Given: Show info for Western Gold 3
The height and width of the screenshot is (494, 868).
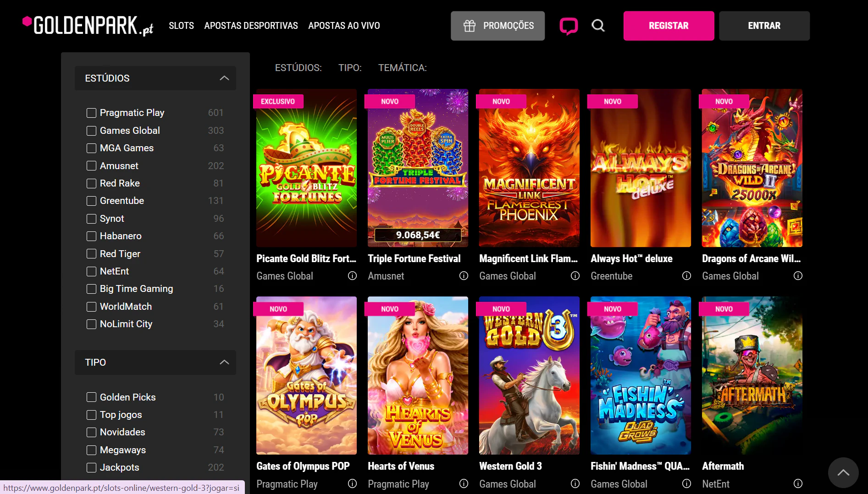Looking at the screenshot, I should (x=575, y=483).
